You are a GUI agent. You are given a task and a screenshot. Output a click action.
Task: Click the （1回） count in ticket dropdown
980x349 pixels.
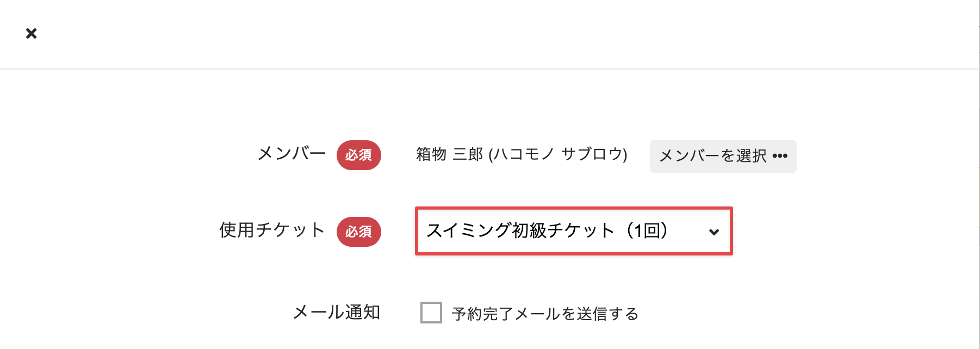coord(647,230)
